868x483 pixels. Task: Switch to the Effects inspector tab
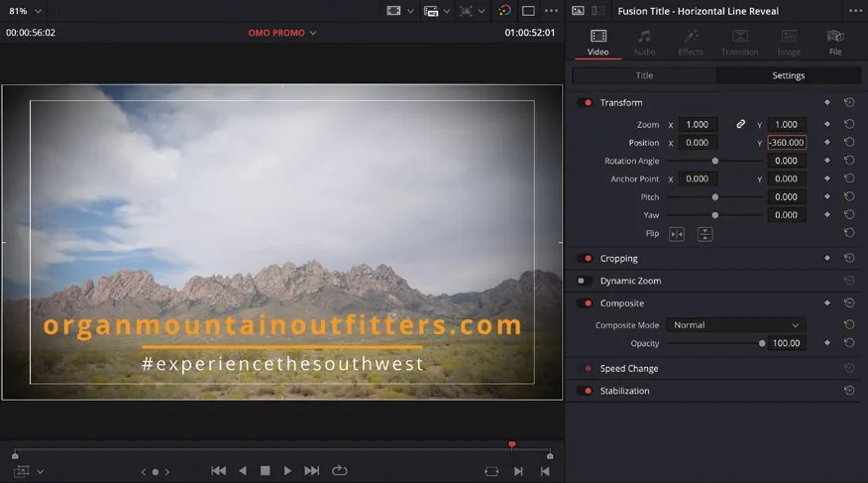coord(691,43)
